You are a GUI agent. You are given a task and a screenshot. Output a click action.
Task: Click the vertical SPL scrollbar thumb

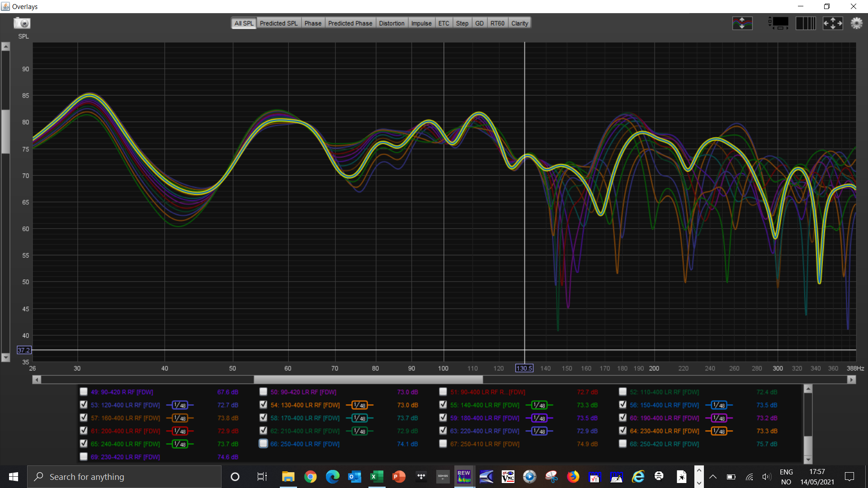(x=5, y=131)
